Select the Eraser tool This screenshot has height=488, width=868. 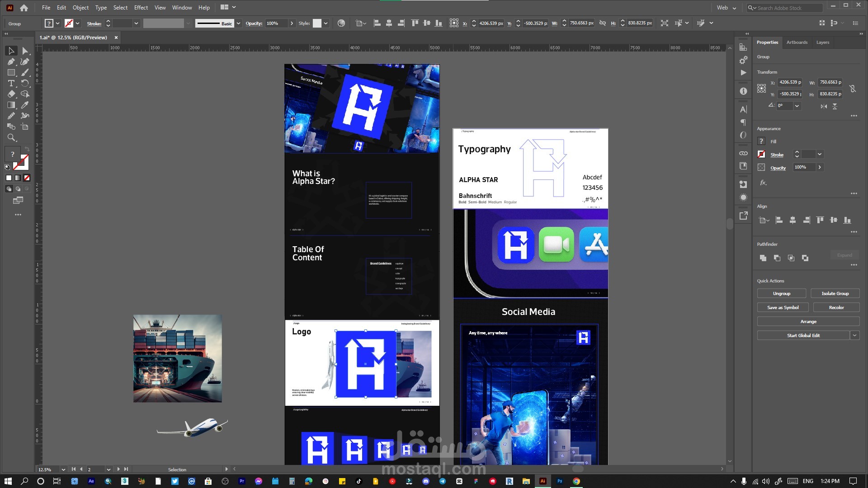point(11,94)
